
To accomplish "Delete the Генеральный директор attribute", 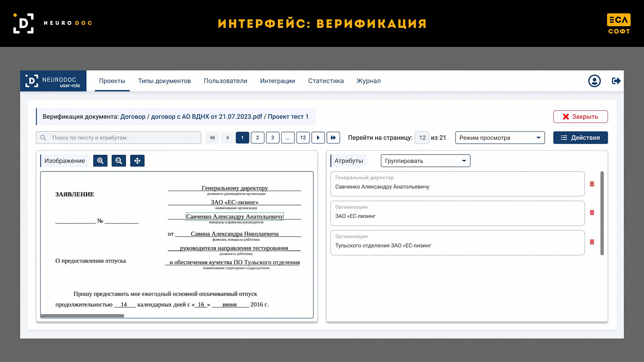I will pyautogui.click(x=592, y=184).
